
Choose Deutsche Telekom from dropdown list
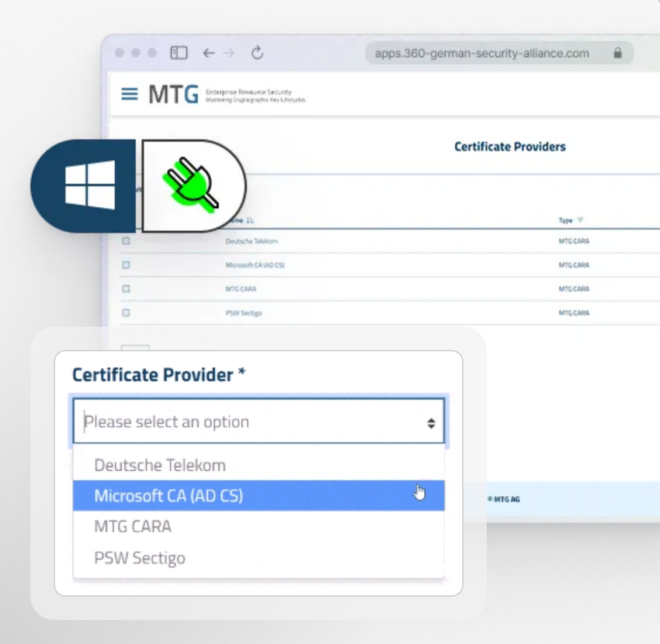click(160, 465)
